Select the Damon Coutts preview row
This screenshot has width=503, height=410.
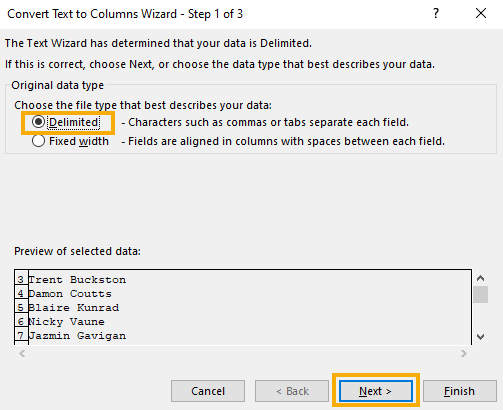point(243,293)
